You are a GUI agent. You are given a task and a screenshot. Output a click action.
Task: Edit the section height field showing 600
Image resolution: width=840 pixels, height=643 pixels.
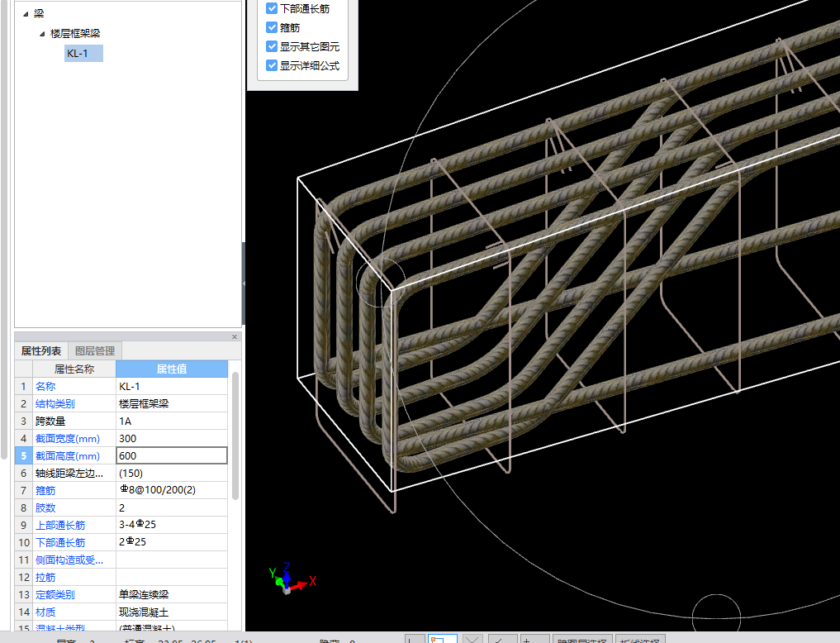coord(172,455)
